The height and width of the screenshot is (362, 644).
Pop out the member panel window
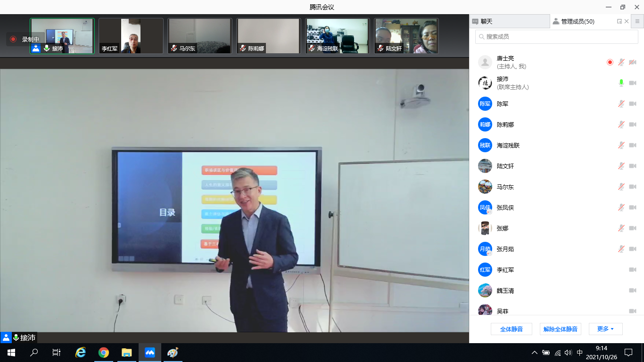click(619, 21)
